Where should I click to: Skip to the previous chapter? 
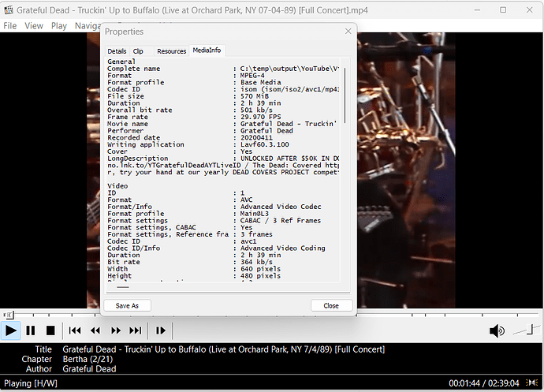(75, 330)
